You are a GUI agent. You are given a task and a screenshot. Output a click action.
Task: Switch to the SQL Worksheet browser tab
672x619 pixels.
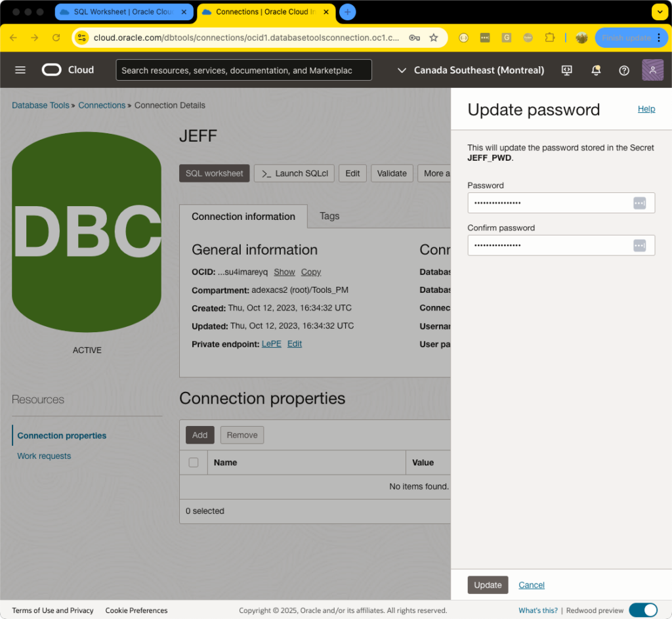(x=124, y=12)
